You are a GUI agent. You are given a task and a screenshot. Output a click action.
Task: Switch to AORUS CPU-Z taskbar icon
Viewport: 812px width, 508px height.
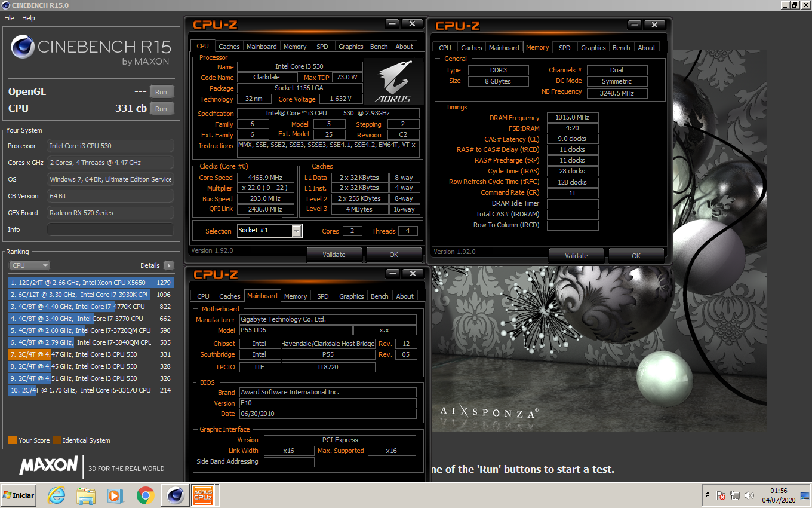[x=202, y=495]
